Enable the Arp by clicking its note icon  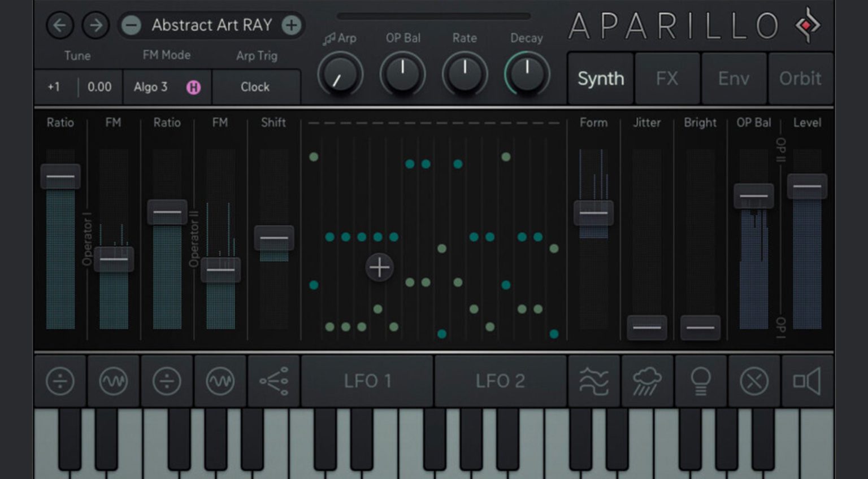point(331,38)
